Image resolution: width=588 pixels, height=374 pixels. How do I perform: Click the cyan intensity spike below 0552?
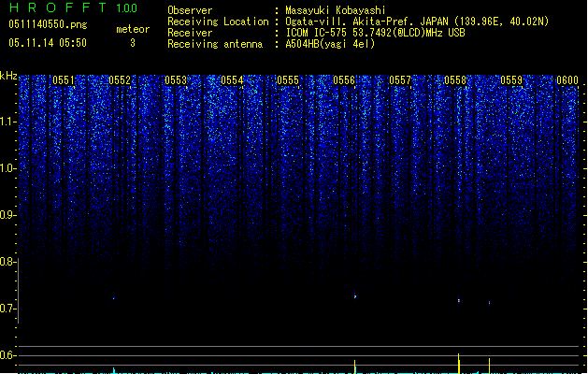[x=114, y=370]
